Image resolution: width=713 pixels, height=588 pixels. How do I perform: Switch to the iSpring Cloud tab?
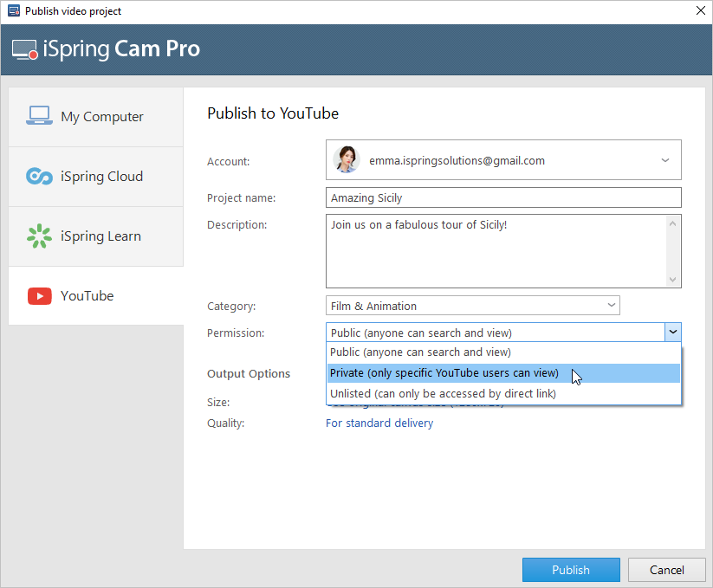[x=96, y=177]
